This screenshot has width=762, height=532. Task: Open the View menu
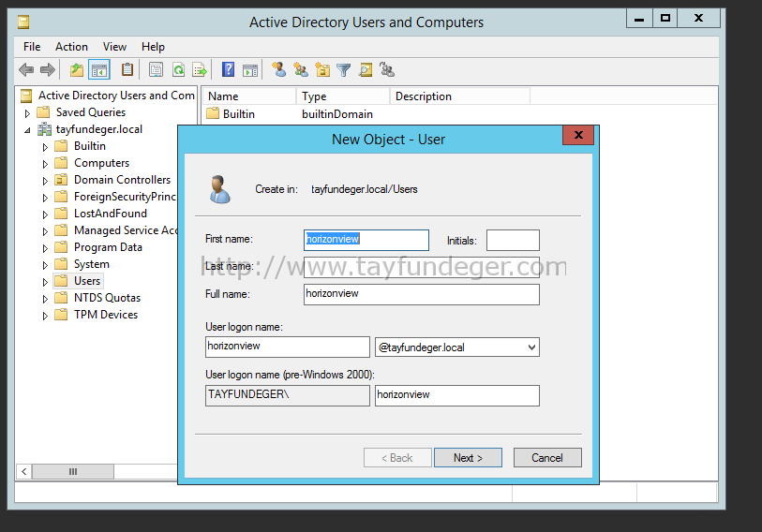[x=114, y=47]
